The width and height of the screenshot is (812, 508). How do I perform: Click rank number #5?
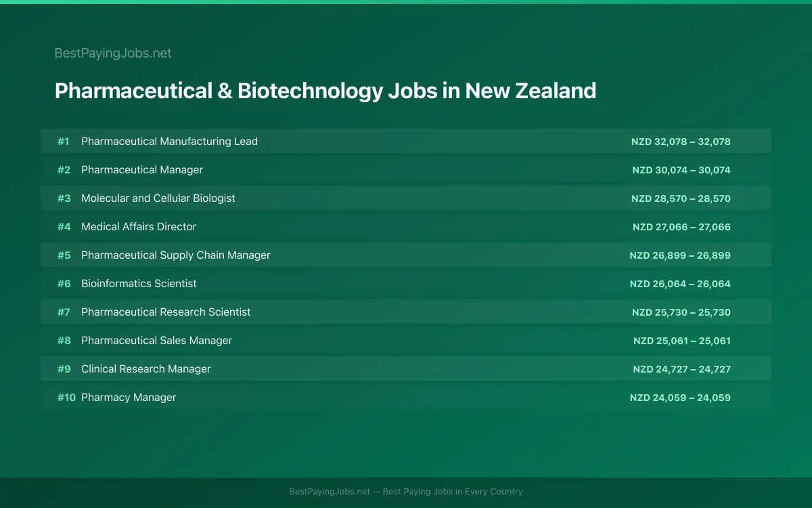point(64,255)
